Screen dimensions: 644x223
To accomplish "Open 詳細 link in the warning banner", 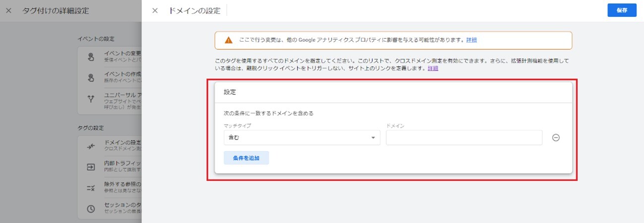I will coord(471,40).
